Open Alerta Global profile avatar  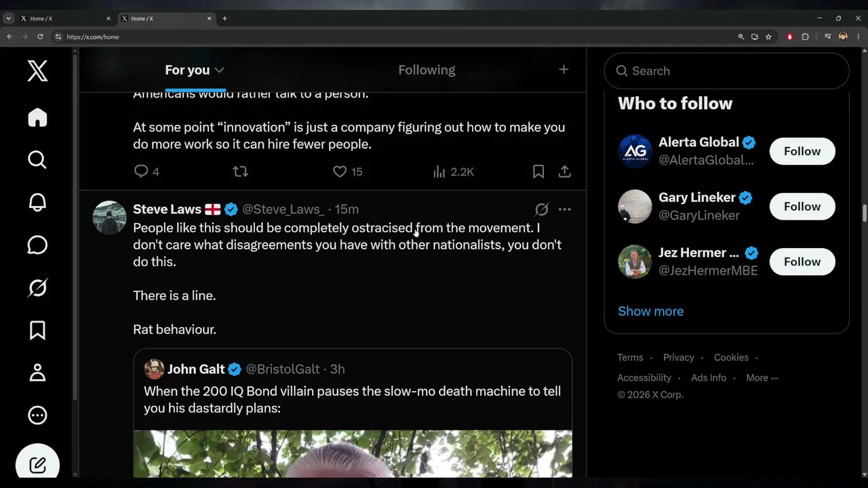pos(635,151)
